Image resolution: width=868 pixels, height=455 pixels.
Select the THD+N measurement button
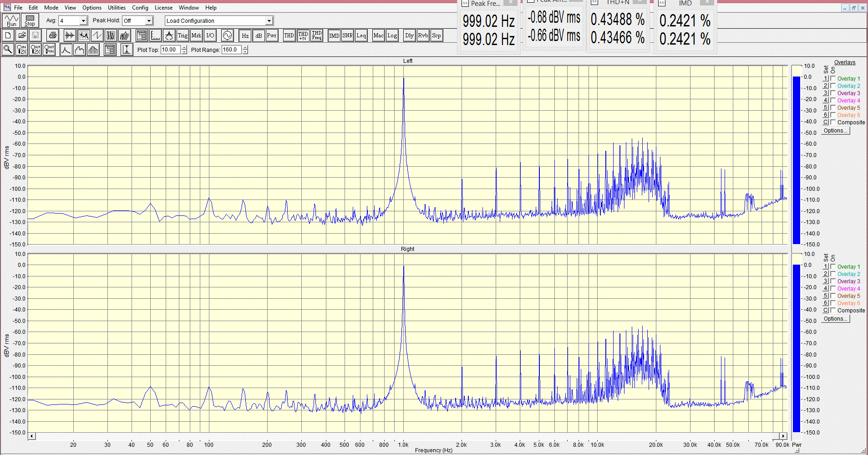click(x=303, y=36)
